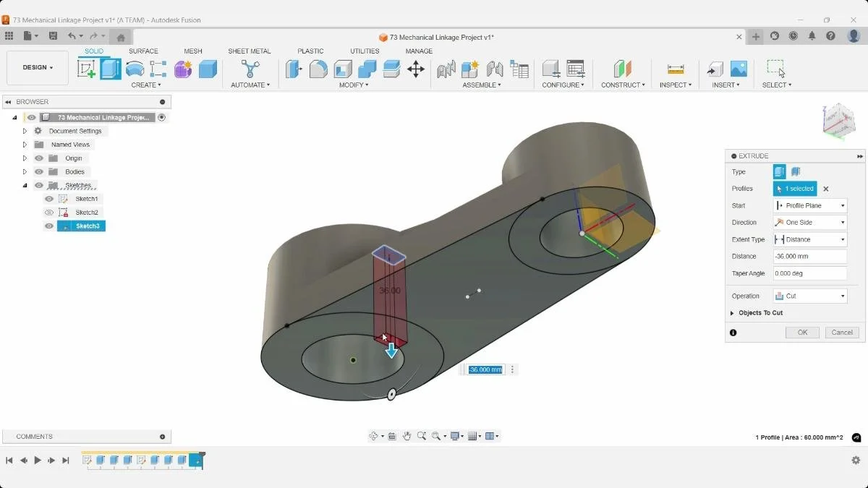Open the CREATE menu label
Viewport: 868px width, 488px height.
coord(146,85)
